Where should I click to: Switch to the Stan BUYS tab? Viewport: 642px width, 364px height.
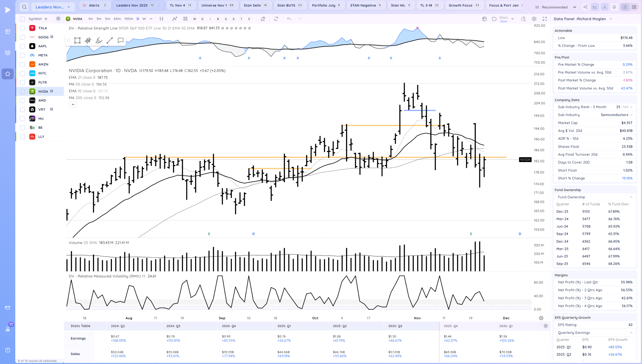[289, 5]
